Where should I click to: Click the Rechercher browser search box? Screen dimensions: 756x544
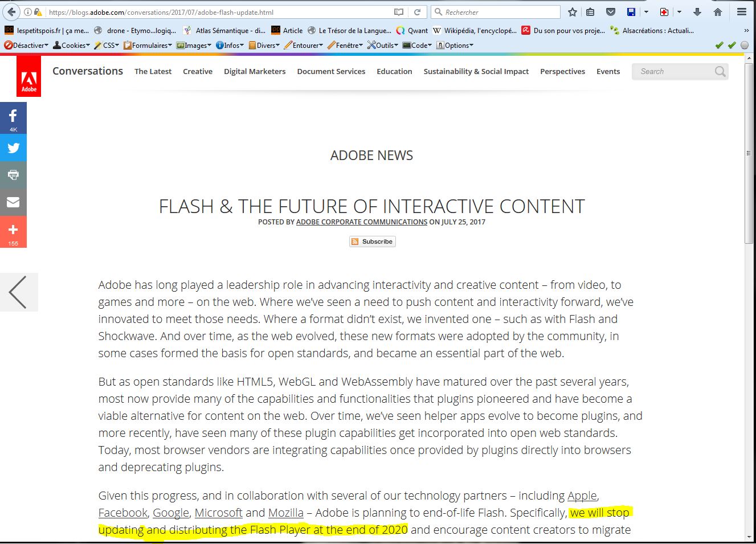coord(496,12)
